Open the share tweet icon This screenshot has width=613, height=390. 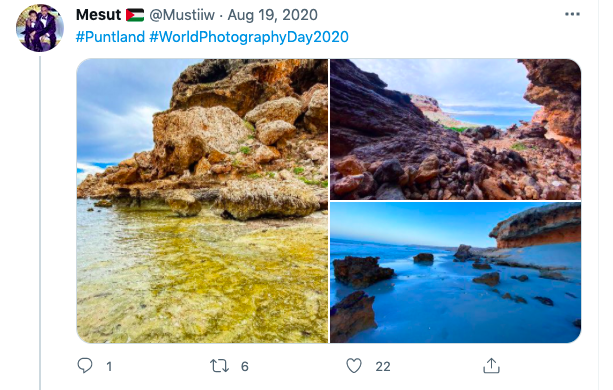491,366
